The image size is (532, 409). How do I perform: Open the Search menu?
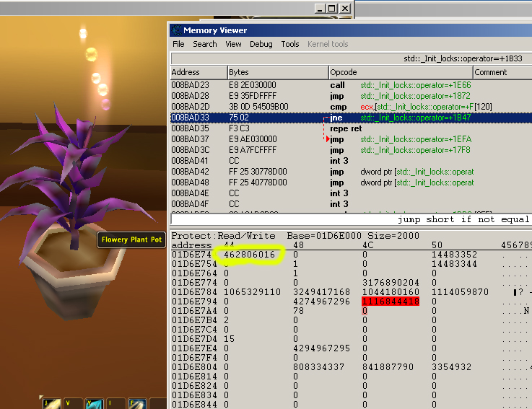click(x=204, y=44)
